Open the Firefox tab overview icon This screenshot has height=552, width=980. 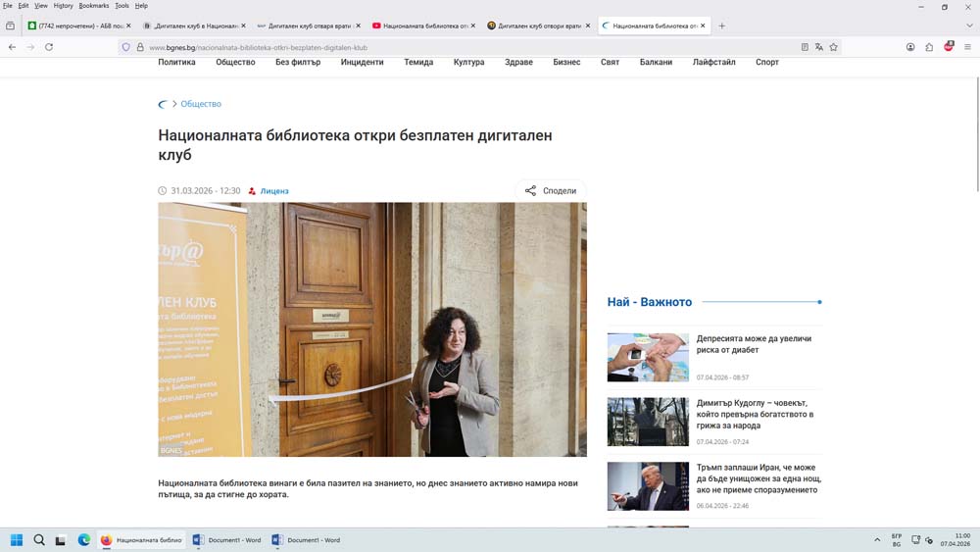[10, 25]
